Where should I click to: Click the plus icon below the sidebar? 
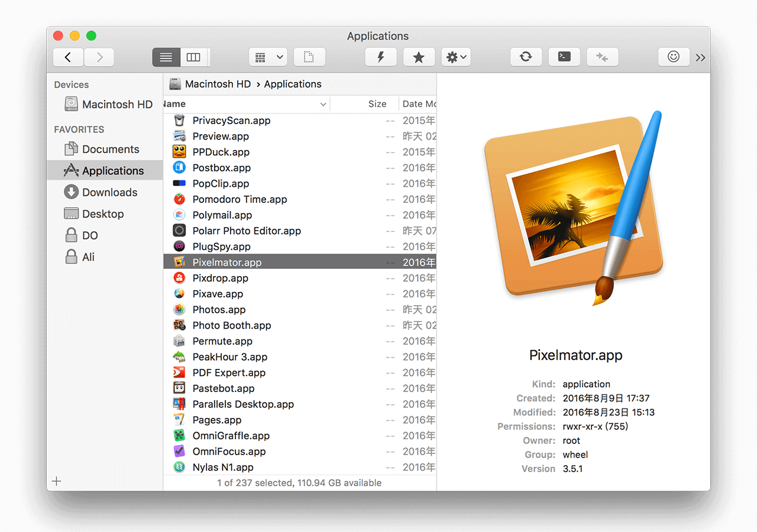pyautogui.click(x=57, y=481)
